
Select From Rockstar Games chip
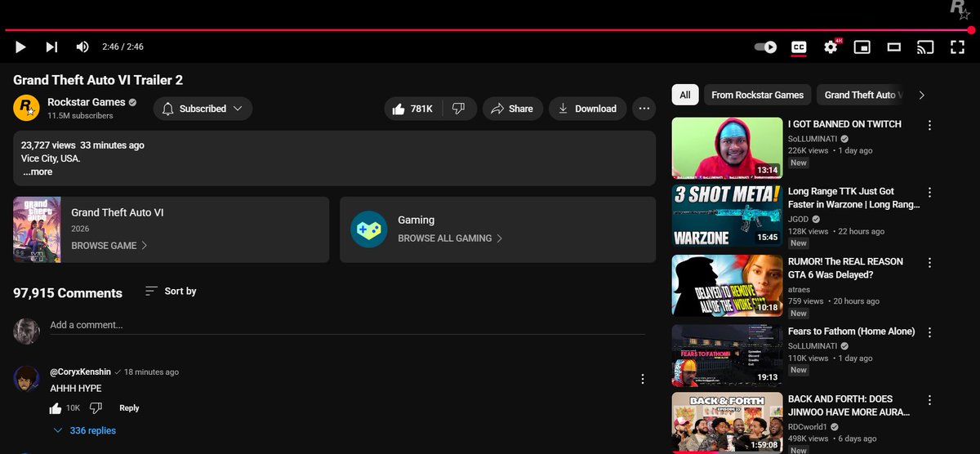[757, 95]
